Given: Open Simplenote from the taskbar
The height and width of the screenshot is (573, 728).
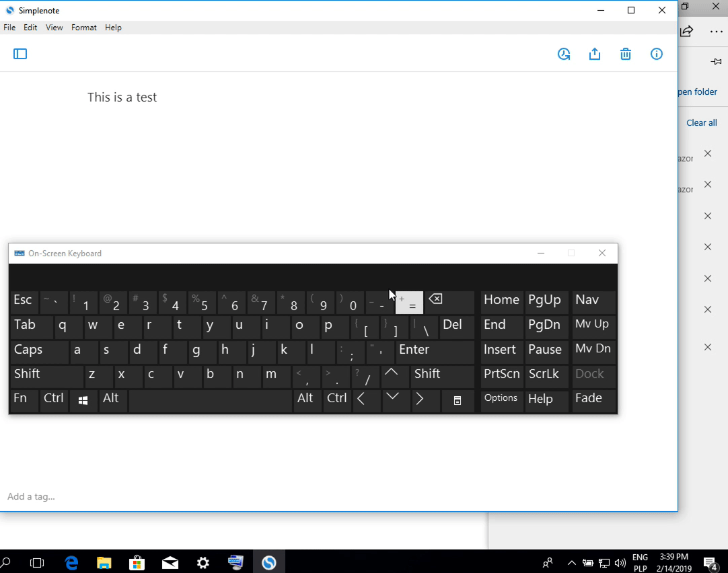Looking at the screenshot, I should coord(268,562).
